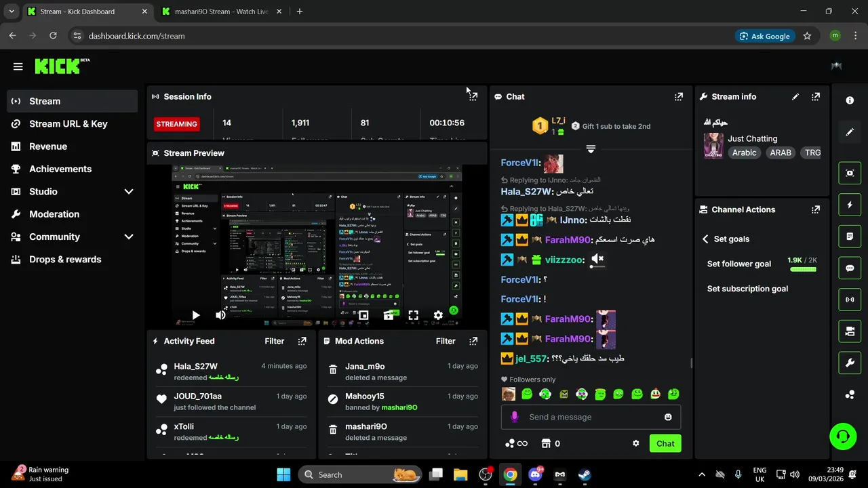The width and height of the screenshot is (868, 488).
Task: Click the channel points infinity balance in chat
Action: coord(516,443)
